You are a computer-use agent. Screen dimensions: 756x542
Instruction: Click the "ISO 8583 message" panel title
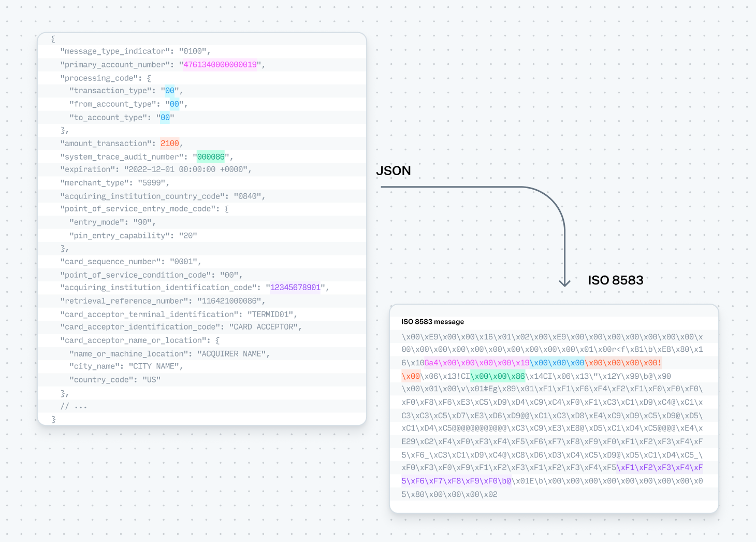click(x=432, y=322)
